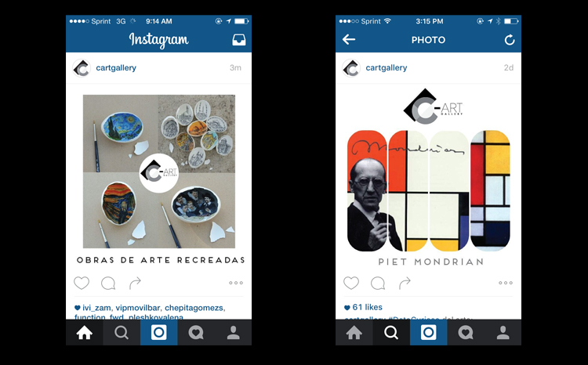Screen dimensions: 588x365
Task: Share the Piet Mondrian post
Action: click(x=405, y=283)
